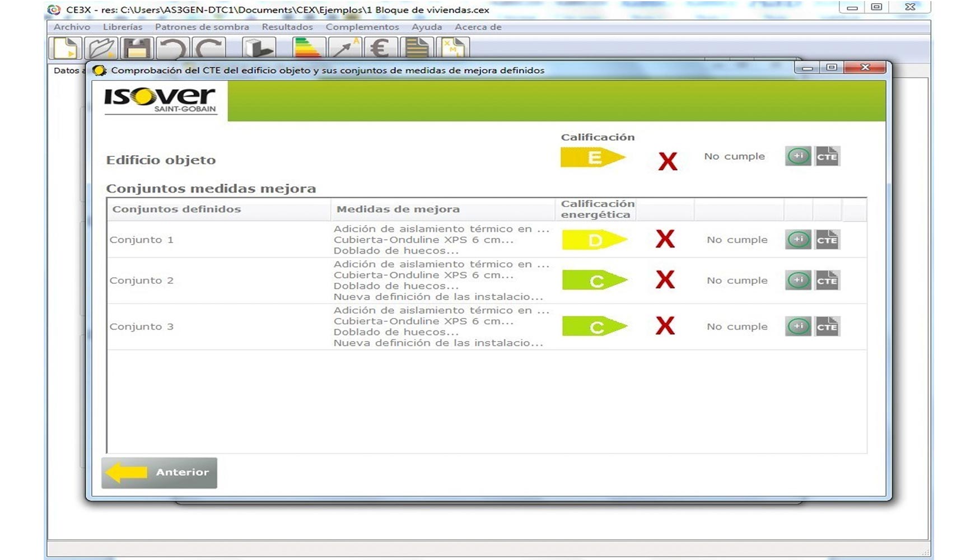The width and height of the screenshot is (980, 560).
Task: Click the No cumple text of Conjunto 1
Action: [x=737, y=240]
